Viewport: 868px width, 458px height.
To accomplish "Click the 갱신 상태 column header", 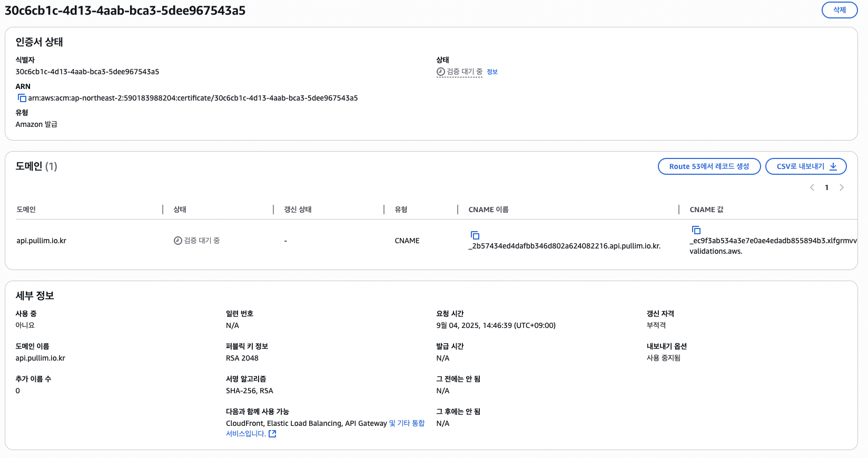I will tap(298, 210).
